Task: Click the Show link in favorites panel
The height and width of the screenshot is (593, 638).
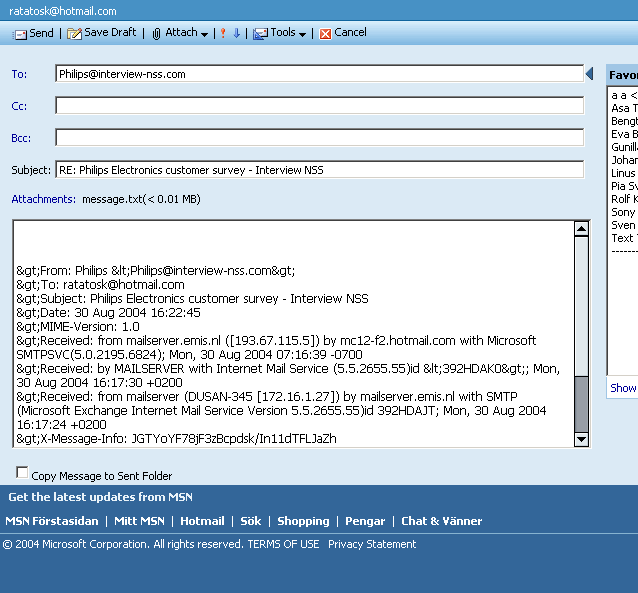Action: (x=623, y=388)
